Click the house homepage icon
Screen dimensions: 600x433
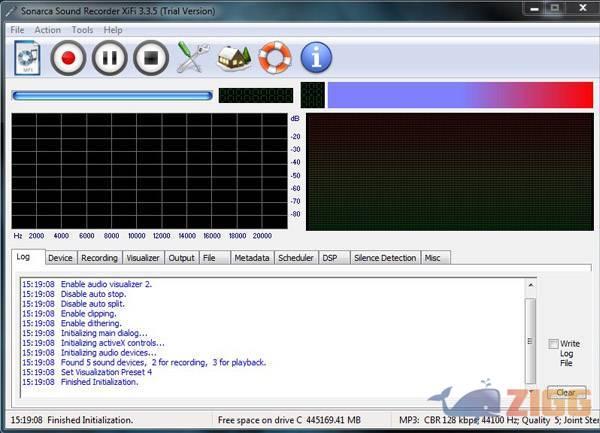pos(234,58)
